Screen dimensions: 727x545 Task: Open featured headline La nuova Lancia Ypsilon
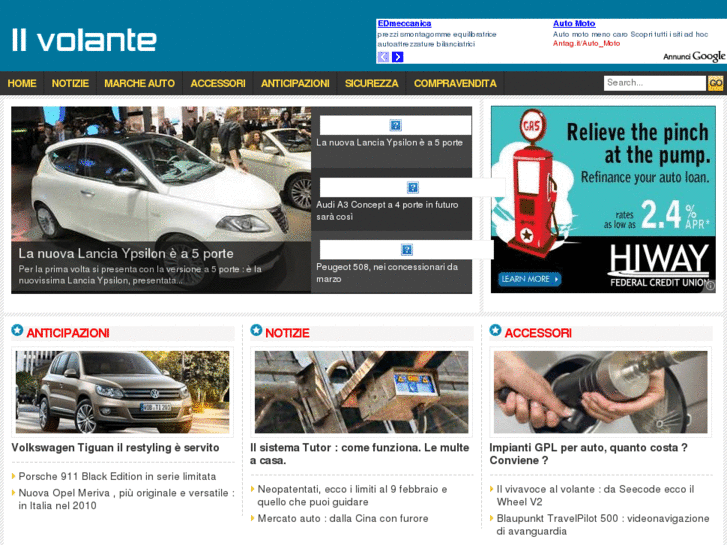pos(126,253)
